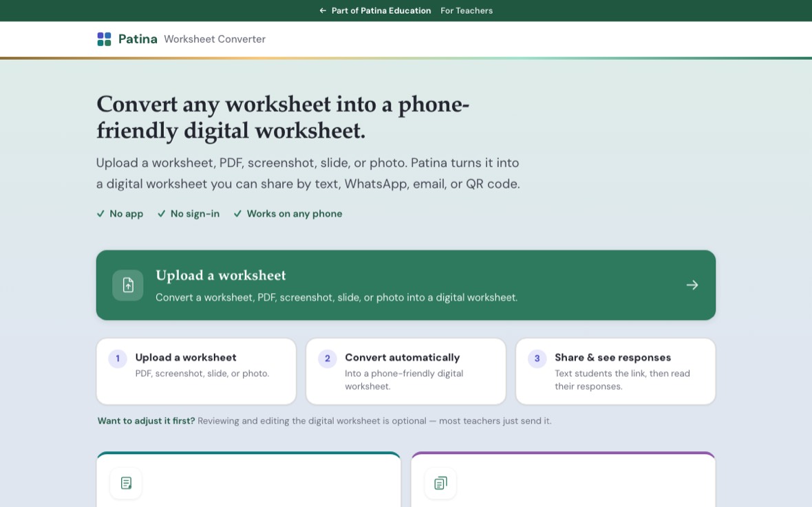Click the 'Works on any phone' text
This screenshot has width=812, height=507.
[295, 214]
